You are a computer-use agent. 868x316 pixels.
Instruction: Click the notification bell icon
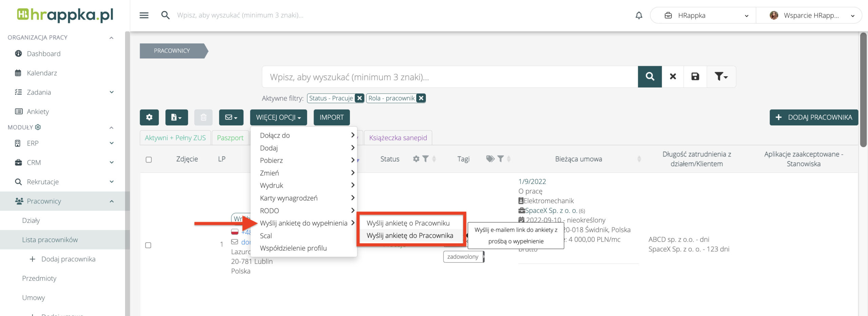point(639,15)
